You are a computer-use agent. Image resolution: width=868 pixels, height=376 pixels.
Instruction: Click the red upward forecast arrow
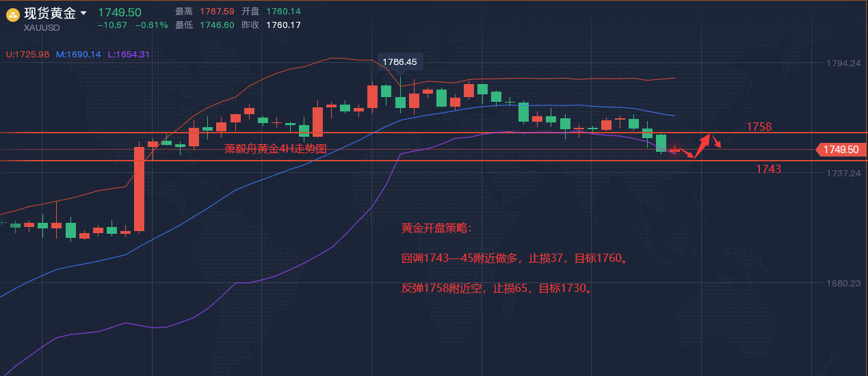702,145
